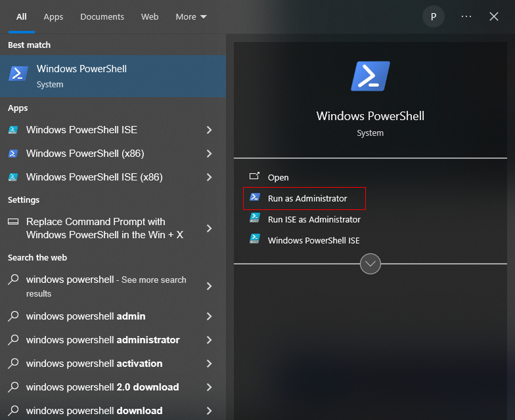The width and height of the screenshot is (515, 420).
Task: Choose Run as Administrator
Action: [304, 198]
